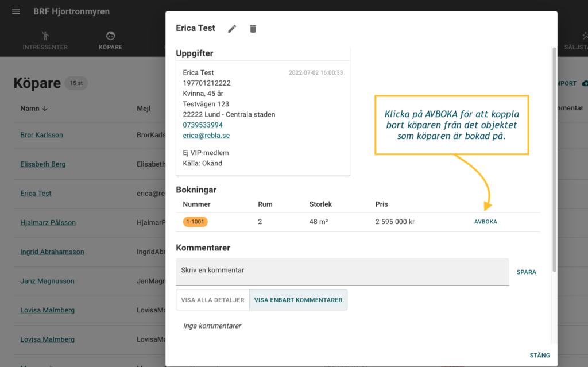This screenshot has width=588, height=367.
Task: Open buyer Bror Karlsson from the list
Action: [41, 135]
